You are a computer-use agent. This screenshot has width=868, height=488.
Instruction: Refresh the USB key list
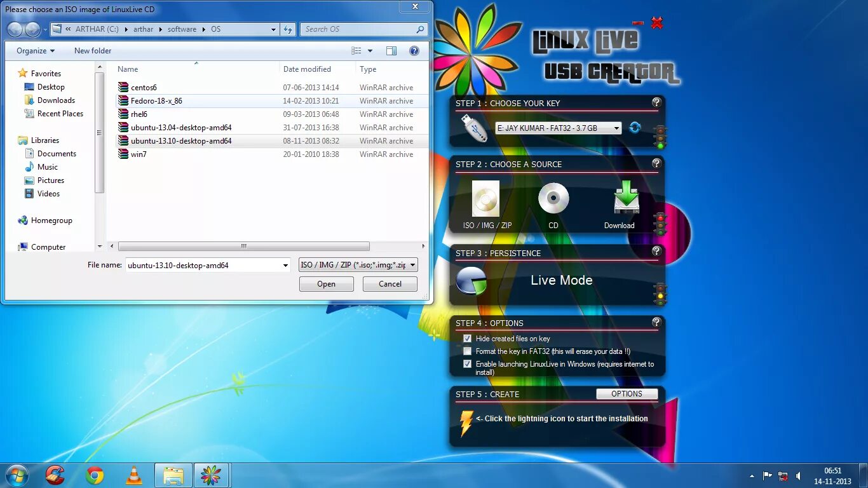tap(635, 128)
